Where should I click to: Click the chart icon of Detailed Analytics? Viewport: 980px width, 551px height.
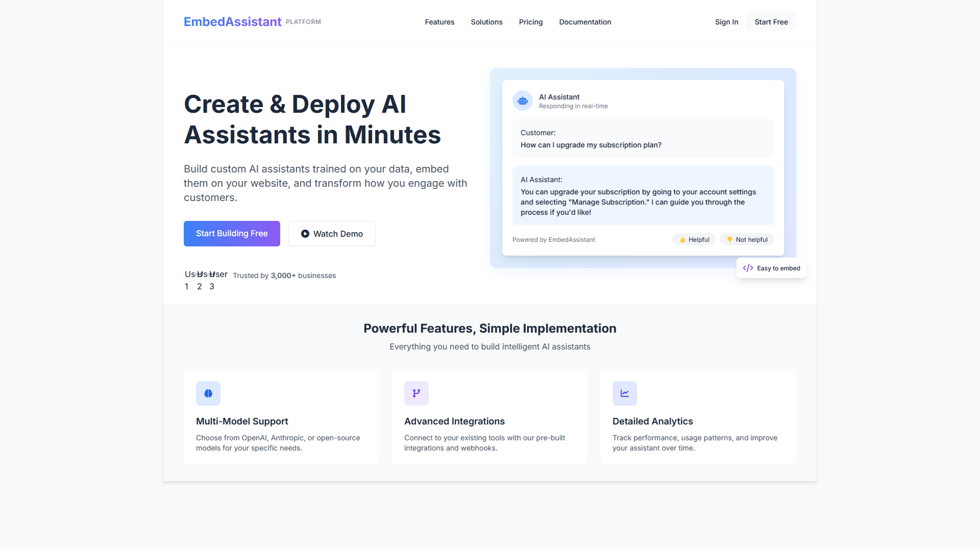coord(625,393)
